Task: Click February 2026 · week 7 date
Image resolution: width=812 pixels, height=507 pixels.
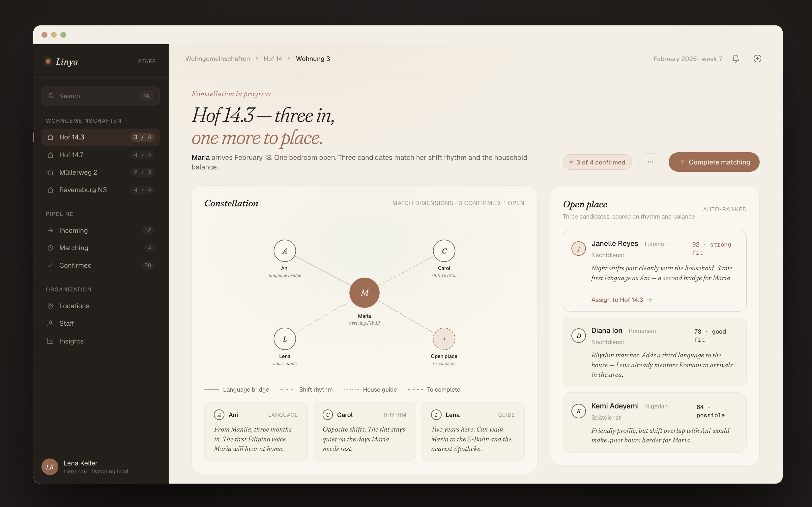Action: (688, 59)
